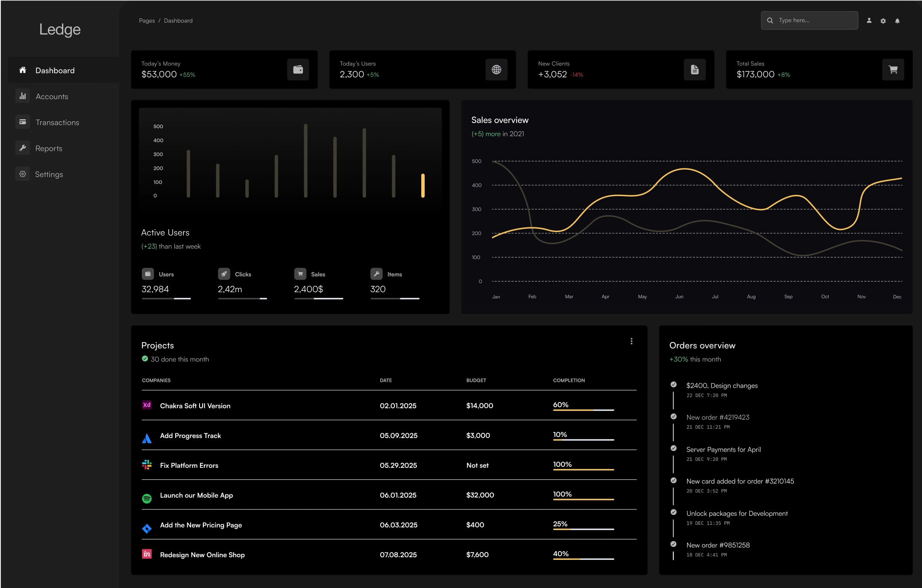Viewport: 922px width, 588px height.
Task: Open the Projects three-dot options menu
Action: (x=631, y=341)
